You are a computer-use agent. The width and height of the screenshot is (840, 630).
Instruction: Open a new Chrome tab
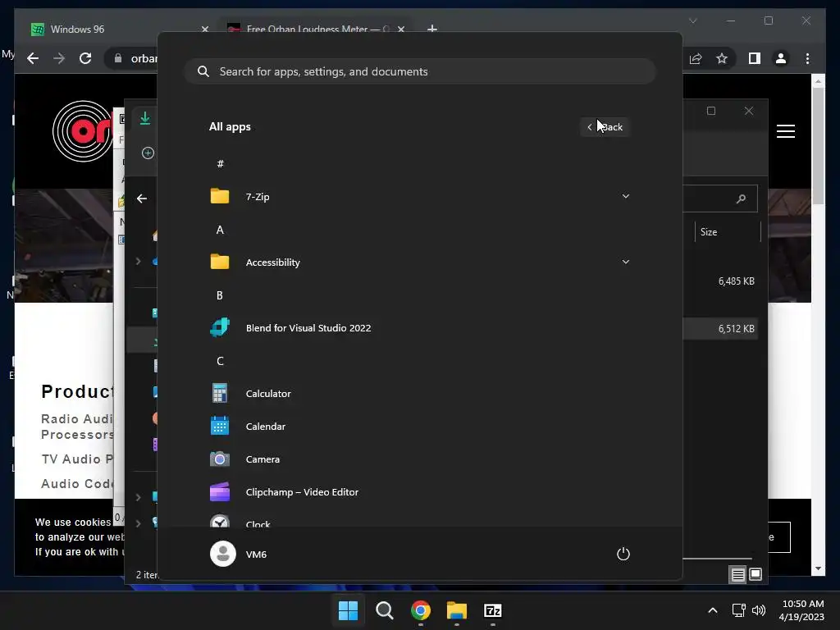click(x=431, y=29)
